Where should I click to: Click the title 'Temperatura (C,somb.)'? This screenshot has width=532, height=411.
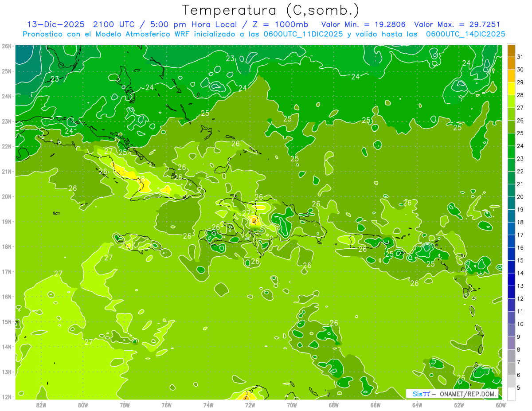tap(271, 10)
